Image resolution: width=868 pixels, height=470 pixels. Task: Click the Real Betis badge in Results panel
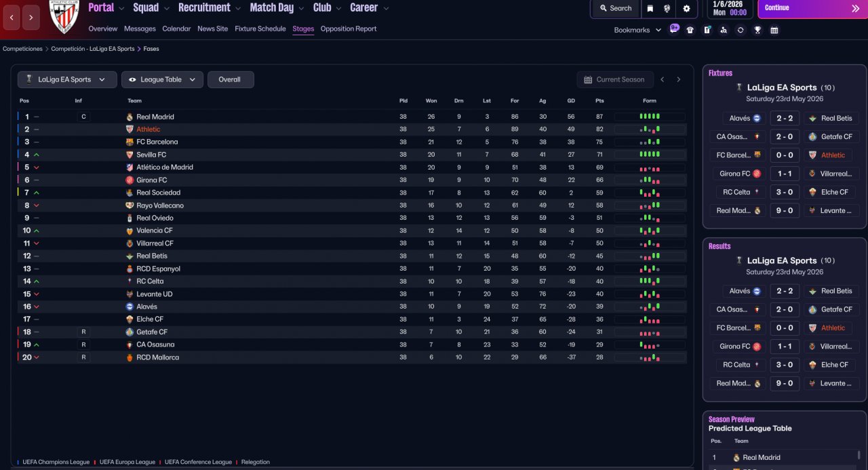click(812, 291)
